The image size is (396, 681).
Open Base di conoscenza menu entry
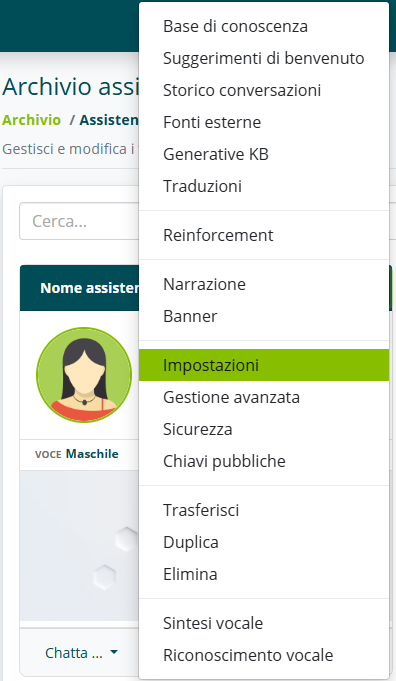tap(264, 26)
